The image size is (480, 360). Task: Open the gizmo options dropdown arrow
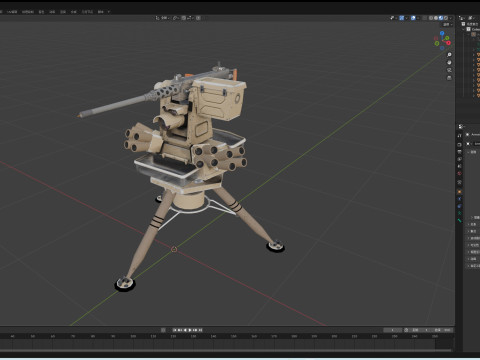[x=406, y=18]
